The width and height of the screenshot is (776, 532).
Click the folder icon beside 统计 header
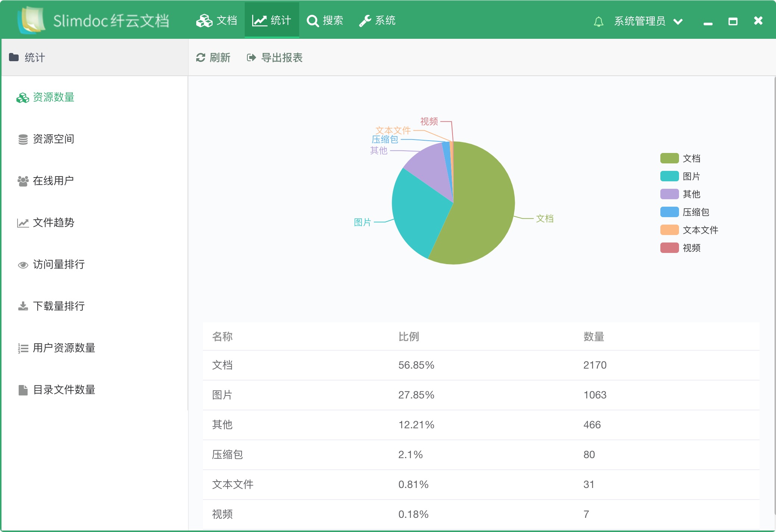(14, 57)
